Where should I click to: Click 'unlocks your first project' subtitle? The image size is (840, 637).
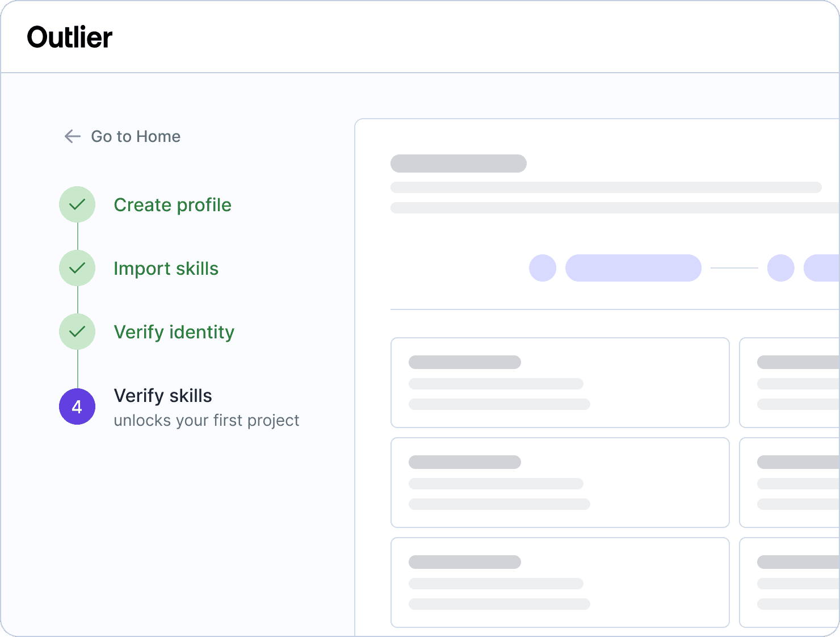click(207, 420)
